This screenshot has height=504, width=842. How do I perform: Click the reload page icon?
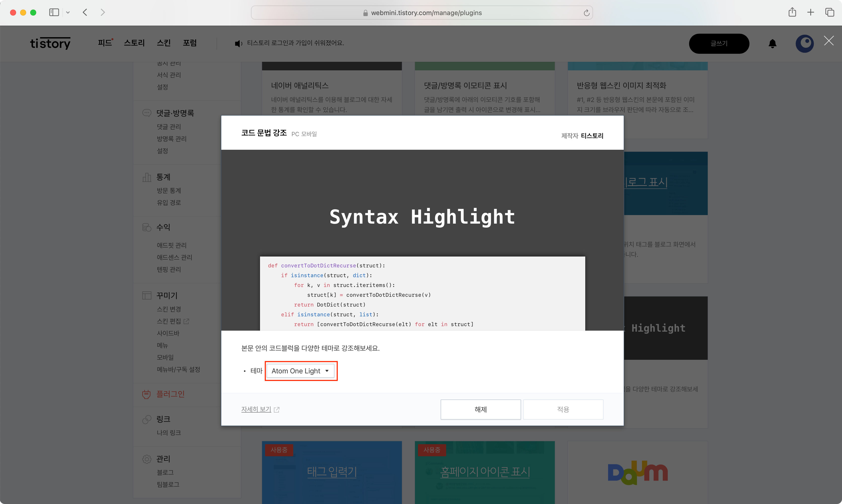click(586, 13)
